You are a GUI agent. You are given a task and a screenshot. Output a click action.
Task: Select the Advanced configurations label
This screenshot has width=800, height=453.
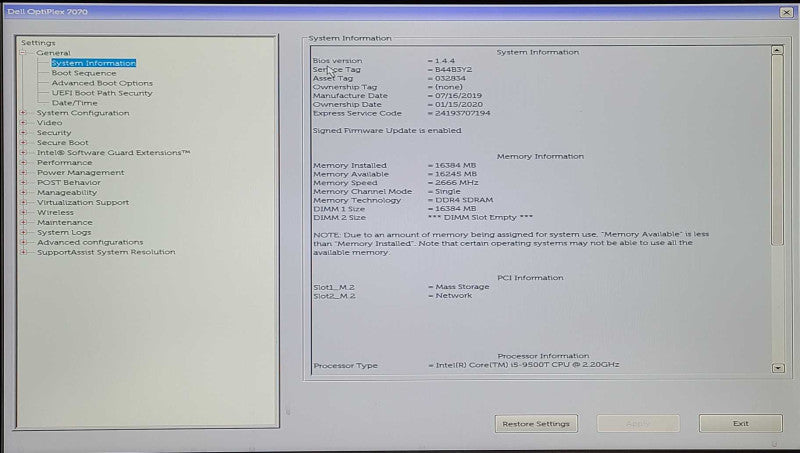point(90,242)
